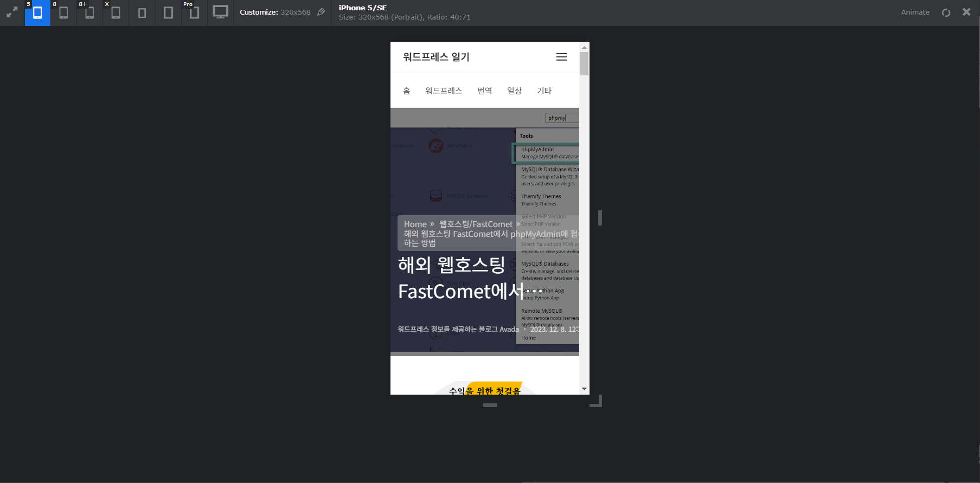This screenshot has height=483, width=980.
Task: Select the iPhone 8+ device preset
Action: tap(89, 12)
